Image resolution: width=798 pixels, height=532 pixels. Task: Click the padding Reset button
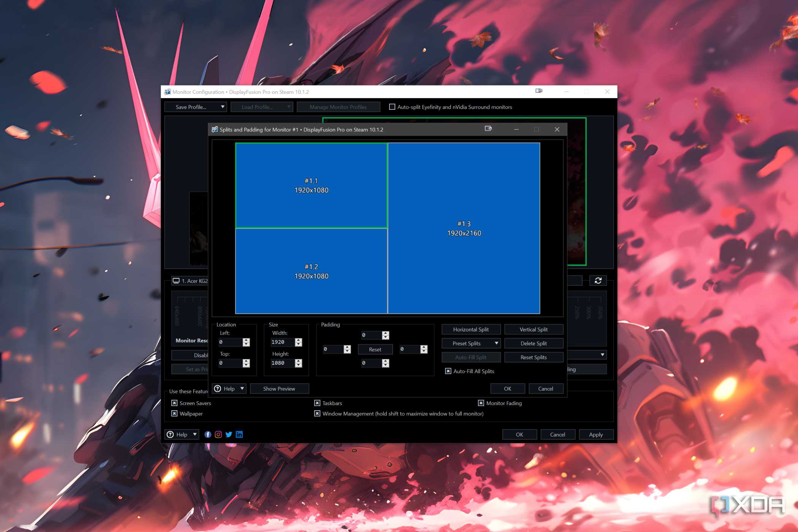click(x=375, y=350)
